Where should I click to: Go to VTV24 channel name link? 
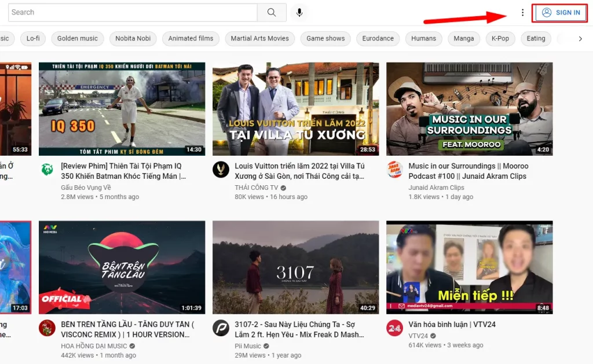click(418, 336)
